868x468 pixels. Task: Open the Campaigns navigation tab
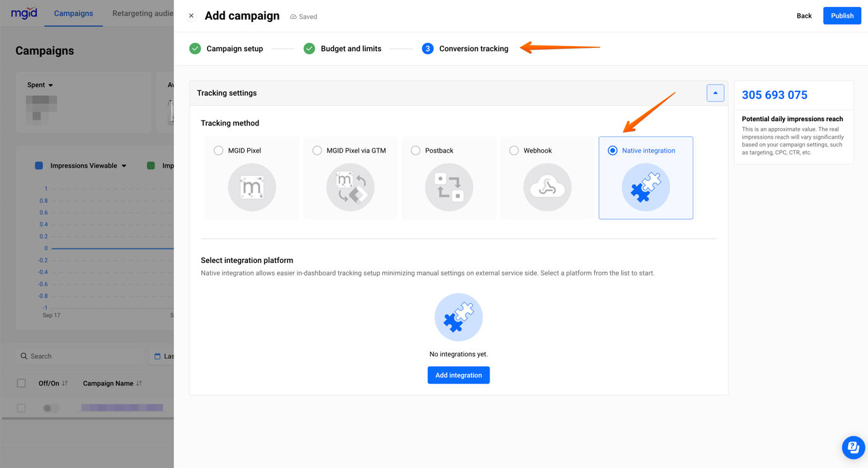point(73,13)
